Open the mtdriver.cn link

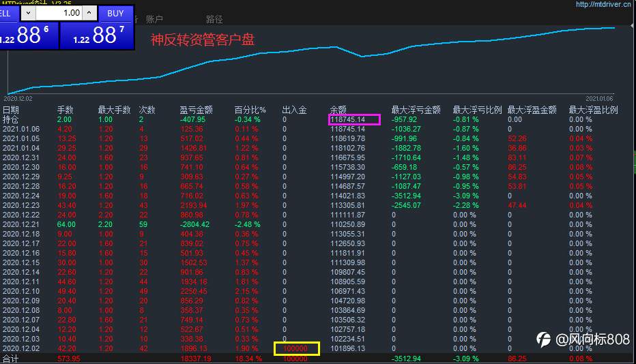[x=603, y=5]
